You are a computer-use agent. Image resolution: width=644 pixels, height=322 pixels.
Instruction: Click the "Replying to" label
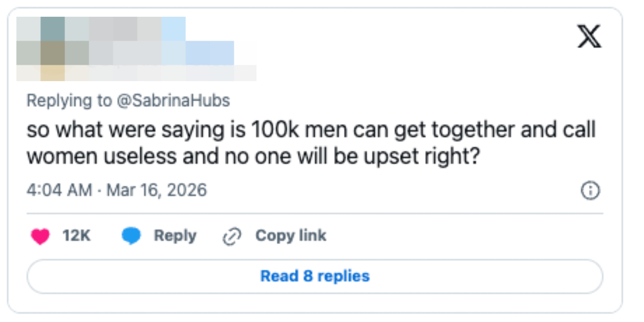tap(69, 100)
